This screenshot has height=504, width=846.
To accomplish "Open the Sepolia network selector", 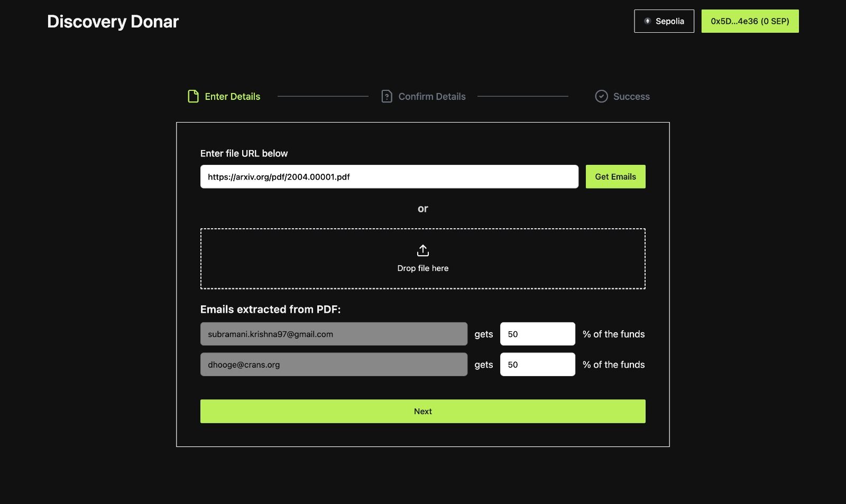I will tap(664, 21).
